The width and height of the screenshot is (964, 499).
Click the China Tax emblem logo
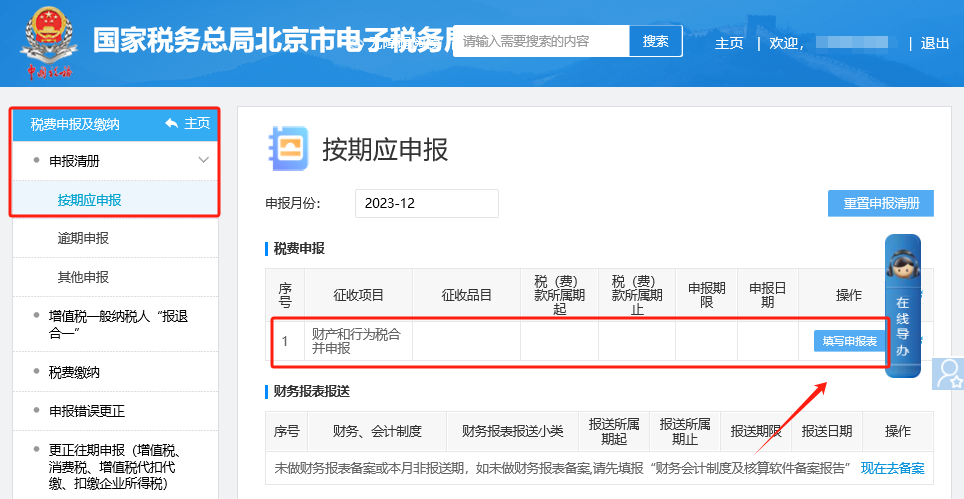click(49, 42)
